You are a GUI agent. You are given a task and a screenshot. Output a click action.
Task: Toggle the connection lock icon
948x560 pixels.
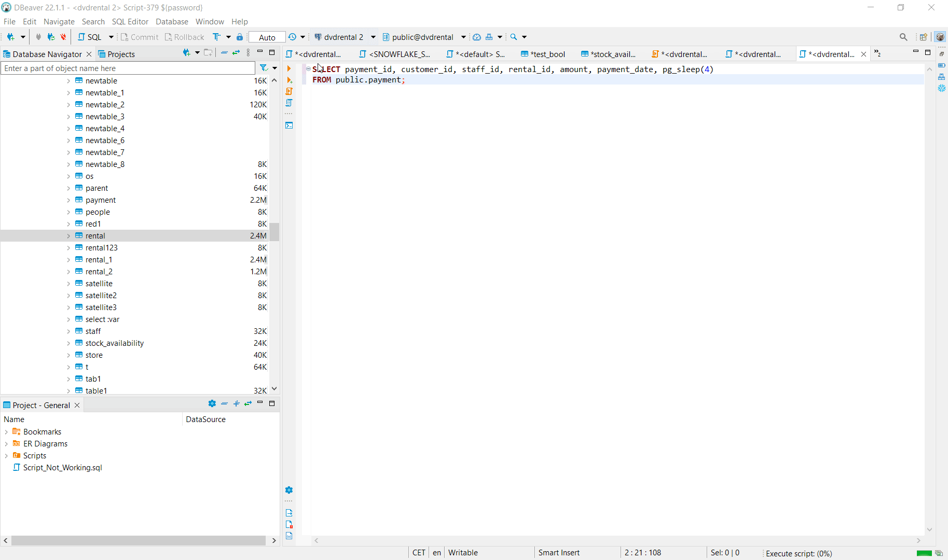click(x=239, y=37)
